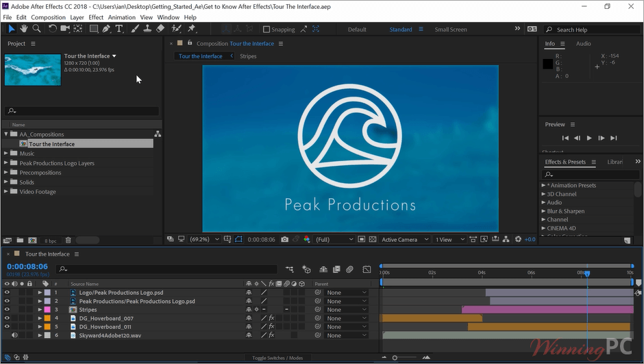Enable the Snapping checkbox

266,29
